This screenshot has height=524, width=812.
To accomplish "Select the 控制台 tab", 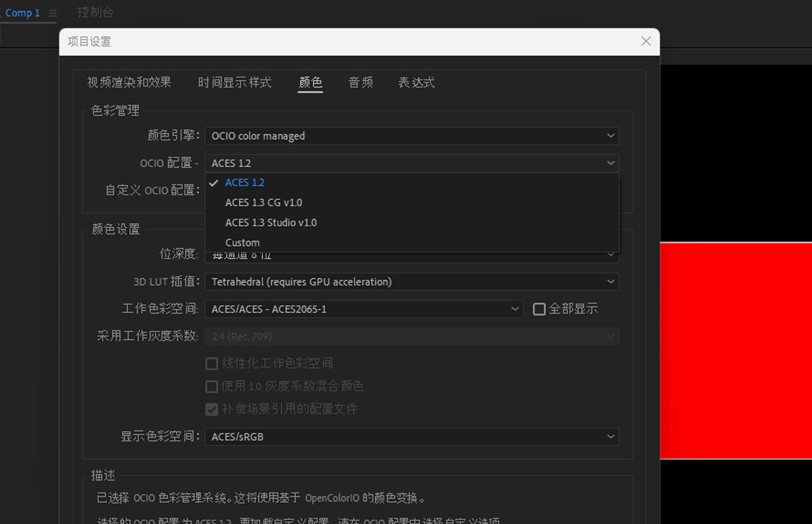I will point(95,11).
